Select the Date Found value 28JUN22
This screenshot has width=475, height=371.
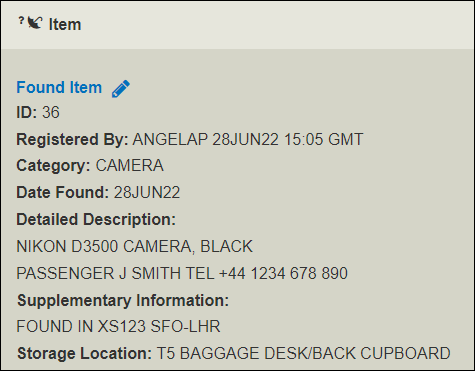[x=147, y=192]
